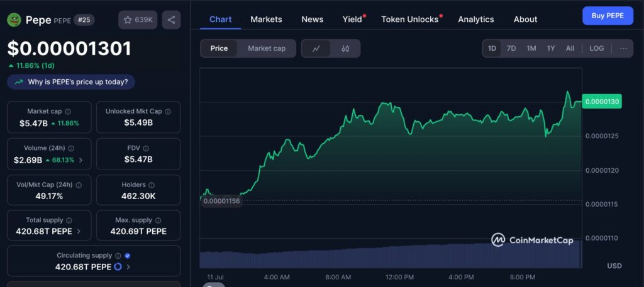Click the 49.17% Vol/Mkt Cap value
Screen dimensions: 644x287
[49, 197]
